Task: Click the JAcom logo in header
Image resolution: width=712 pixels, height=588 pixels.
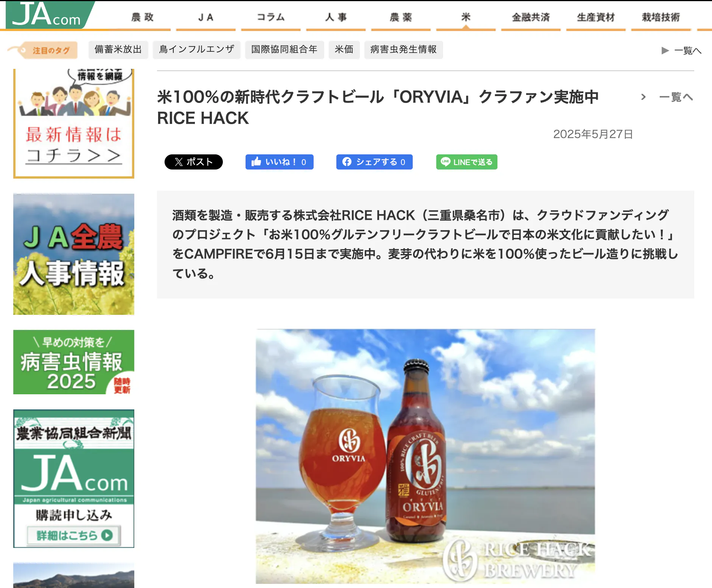Action: pos(47,15)
